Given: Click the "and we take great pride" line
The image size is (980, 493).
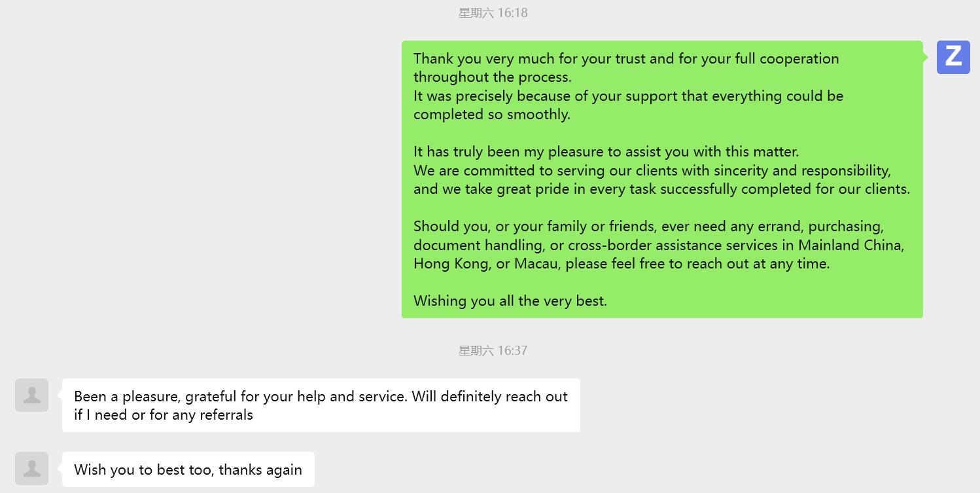Looking at the screenshot, I should pyautogui.click(x=661, y=189).
